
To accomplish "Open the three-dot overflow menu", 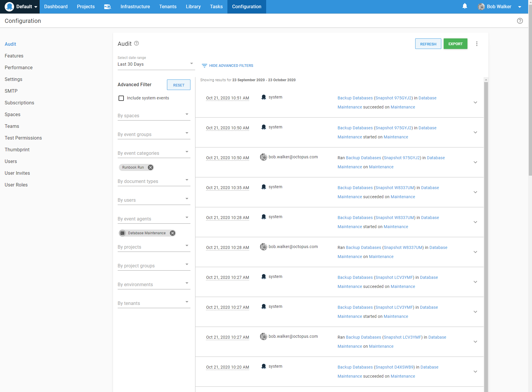I will click(x=477, y=44).
